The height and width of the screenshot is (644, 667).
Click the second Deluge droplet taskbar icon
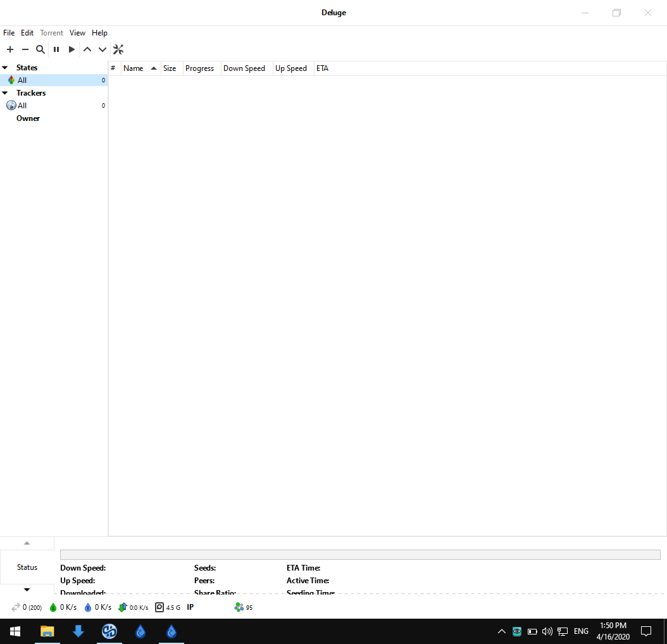(171, 631)
